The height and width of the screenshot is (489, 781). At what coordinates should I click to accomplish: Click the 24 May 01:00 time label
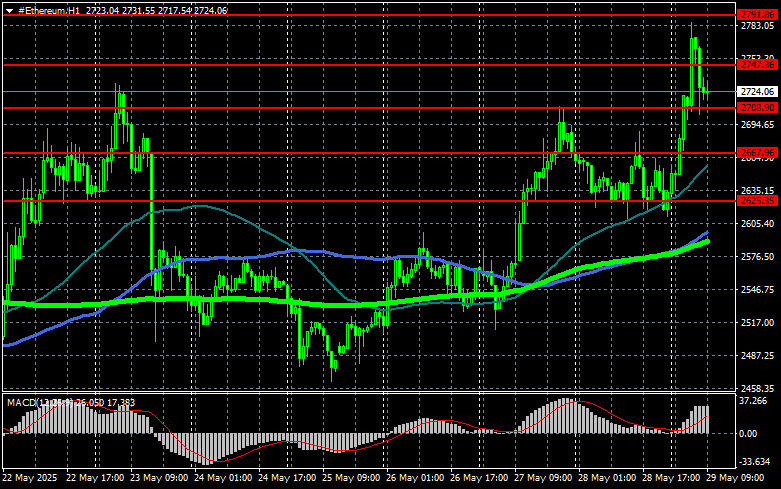[223, 478]
